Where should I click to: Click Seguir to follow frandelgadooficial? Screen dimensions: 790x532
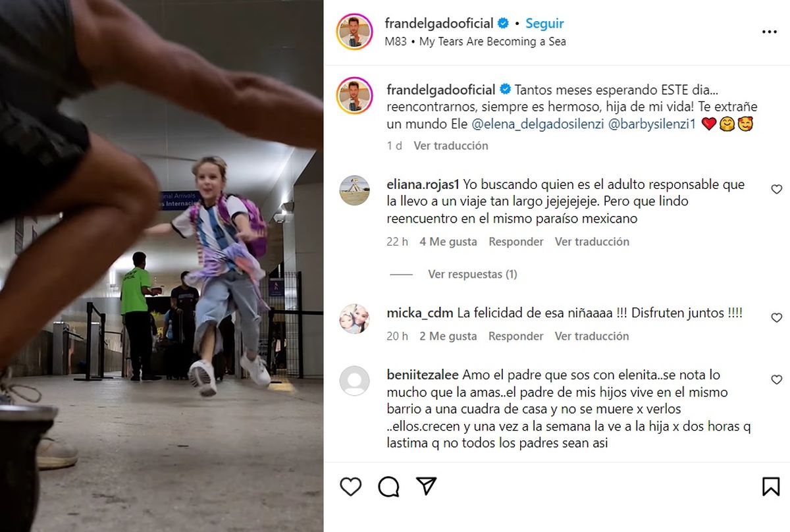(x=544, y=23)
